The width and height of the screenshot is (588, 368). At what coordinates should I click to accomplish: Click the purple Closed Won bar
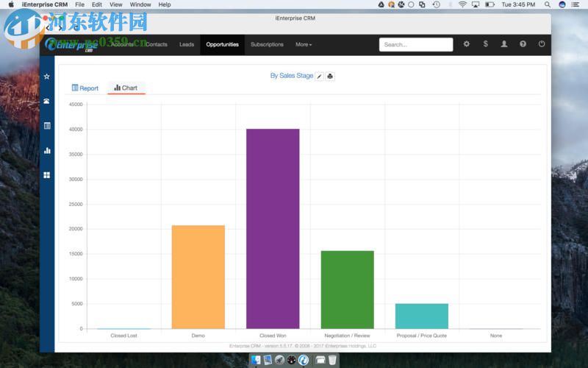click(273, 229)
